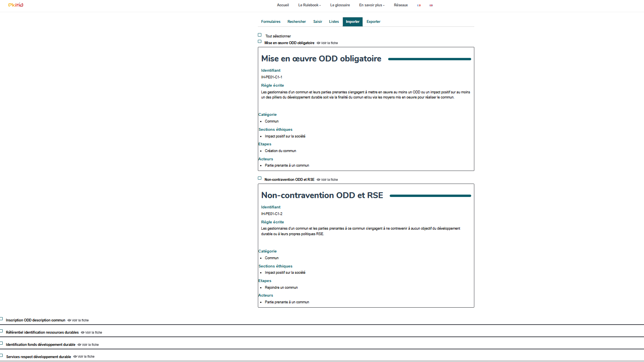644x362 pixels.
Task: Open the Formulaires tab
Action: [x=271, y=22]
